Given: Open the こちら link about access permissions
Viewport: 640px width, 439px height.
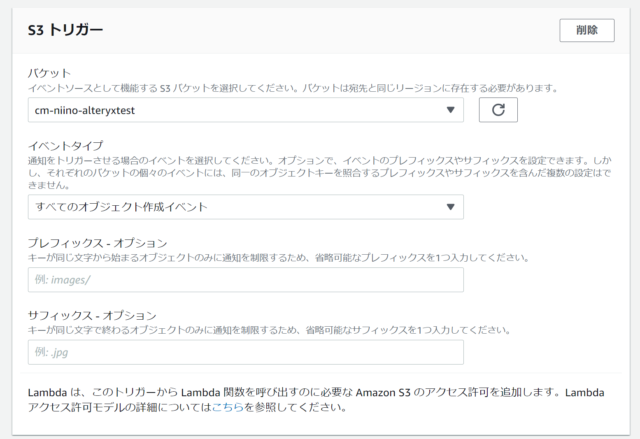Looking at the screenshot, I should [228, 407].
